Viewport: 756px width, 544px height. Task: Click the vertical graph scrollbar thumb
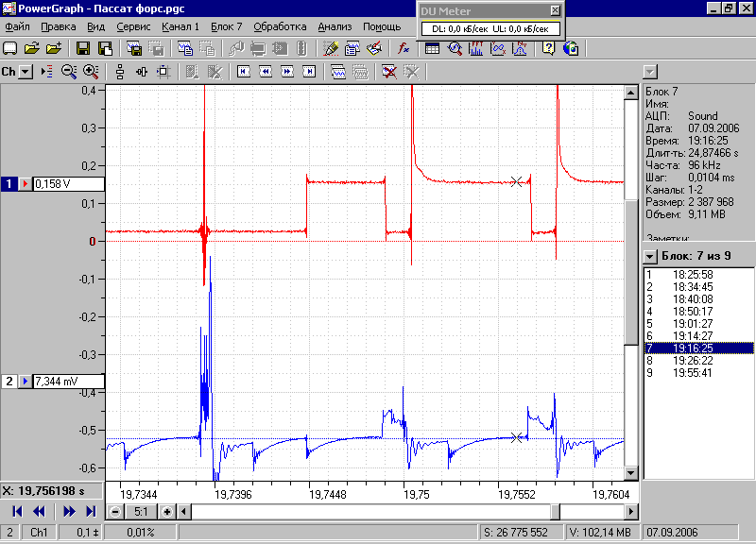631,272
